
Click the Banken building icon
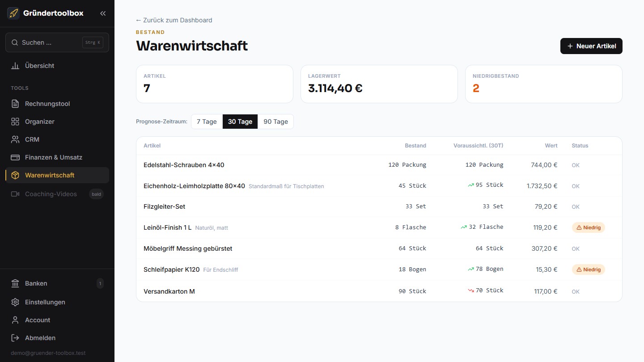pos(15,283)
